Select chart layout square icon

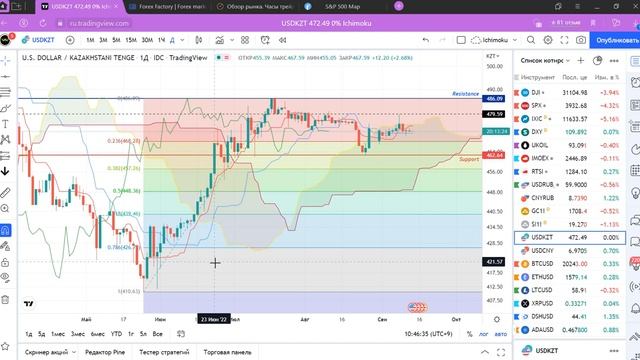(461, 40)
